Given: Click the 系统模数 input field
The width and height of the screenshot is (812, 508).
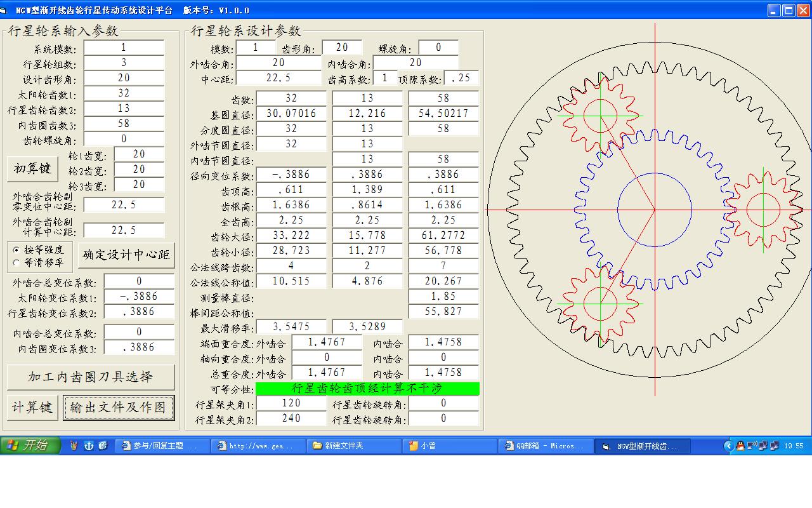Looking at the screenshot, I should coord(124,47).
